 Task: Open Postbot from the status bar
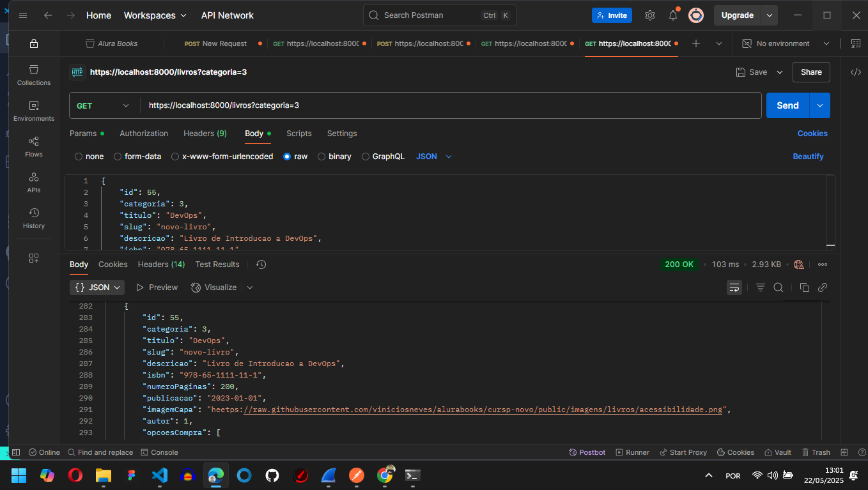tap(587, 452)
